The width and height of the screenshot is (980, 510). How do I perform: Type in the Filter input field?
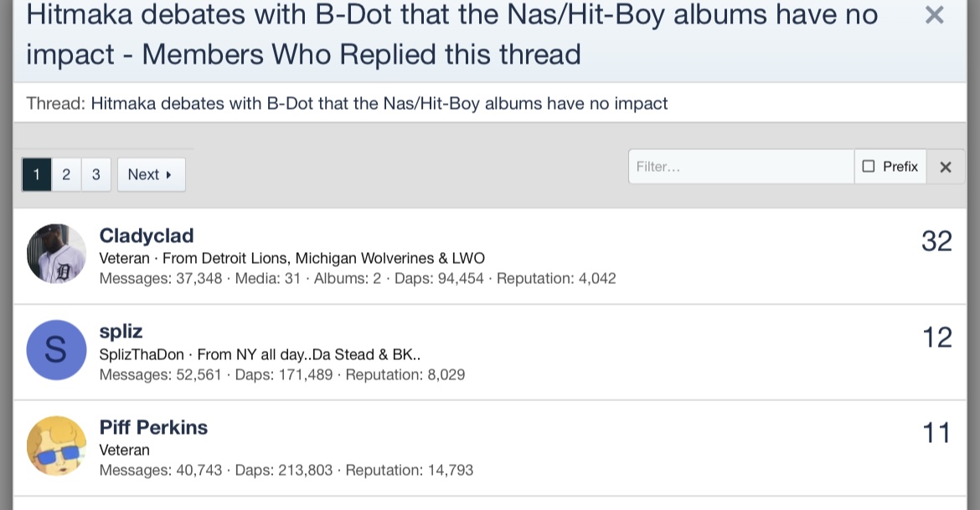[740, 167]
